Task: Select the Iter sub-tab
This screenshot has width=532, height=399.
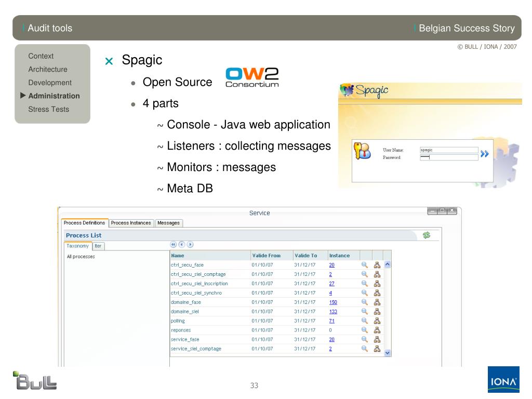Action: pos(98,246)
